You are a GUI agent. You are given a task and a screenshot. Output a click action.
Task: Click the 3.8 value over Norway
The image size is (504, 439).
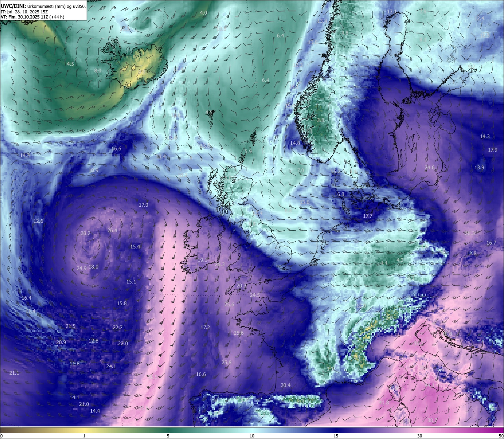[x=321, y=120]
